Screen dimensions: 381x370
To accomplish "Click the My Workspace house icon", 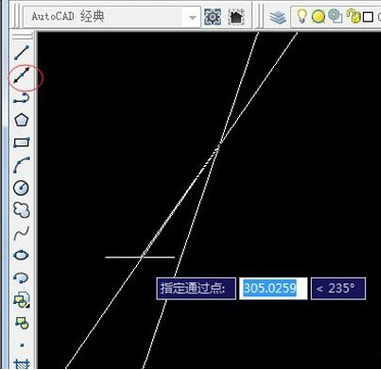I will point(237,16).
